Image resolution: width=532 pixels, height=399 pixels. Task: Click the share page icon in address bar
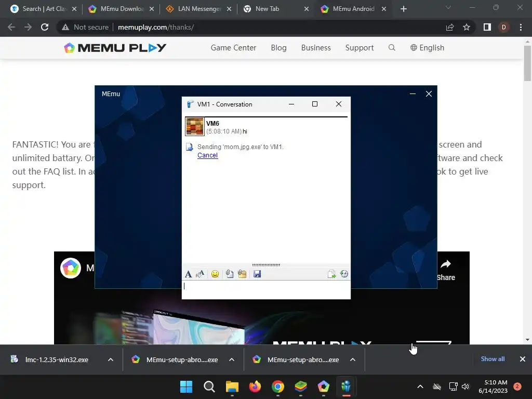pos(450,27)
